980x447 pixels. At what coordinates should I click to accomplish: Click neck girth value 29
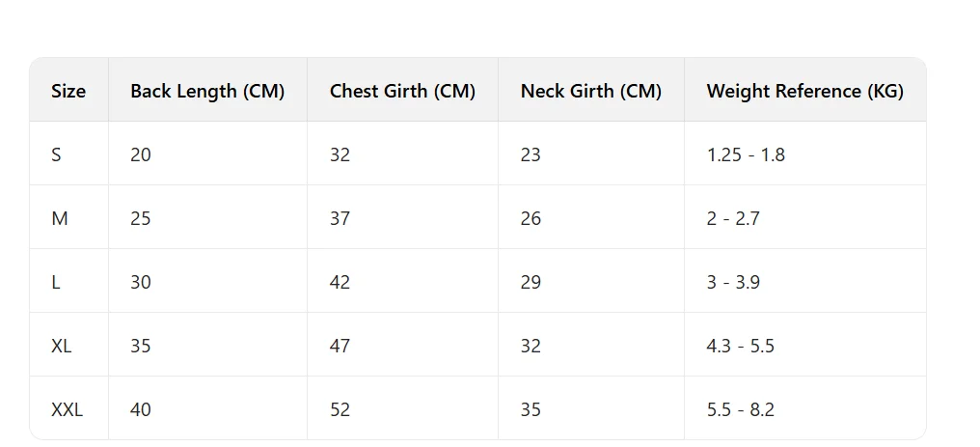click(x=531, y=282)
